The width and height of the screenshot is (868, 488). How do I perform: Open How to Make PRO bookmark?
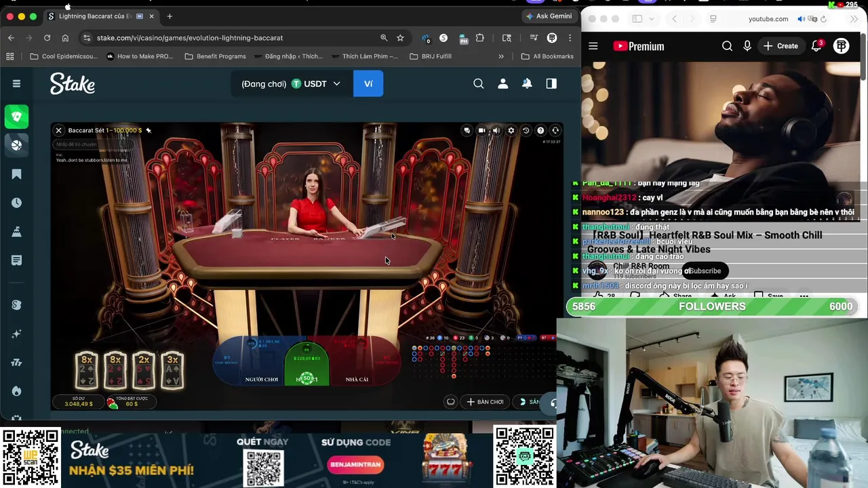(140, 56)
